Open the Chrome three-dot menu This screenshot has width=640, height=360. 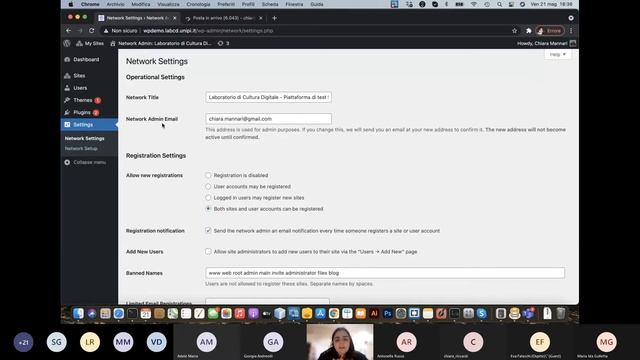[x=571, y=31]
